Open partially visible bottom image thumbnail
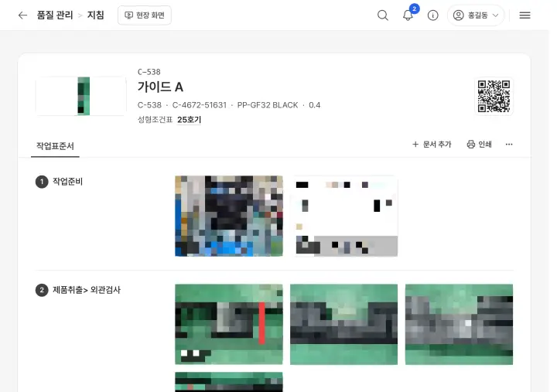Screen dimensions: 557x392 (229, 382)
